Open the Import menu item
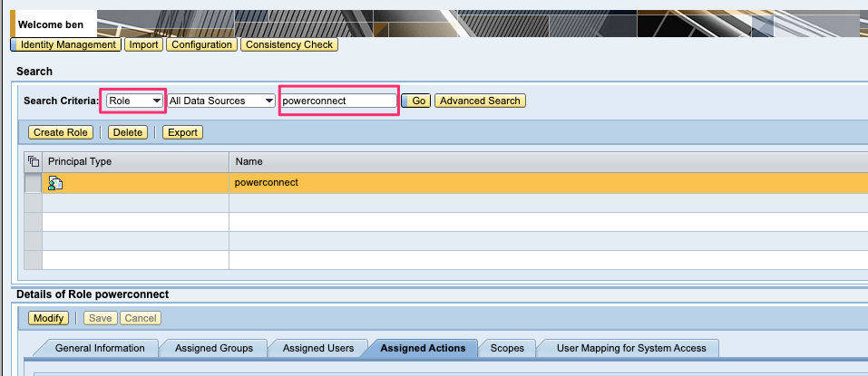Screen dimensions: 868x376 [x=143, y=44]
